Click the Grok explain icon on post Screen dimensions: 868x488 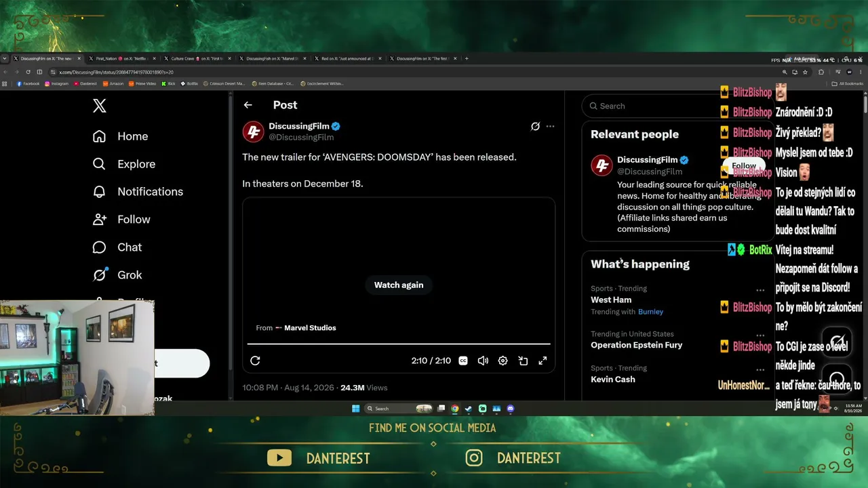click(x=535, y=126)
